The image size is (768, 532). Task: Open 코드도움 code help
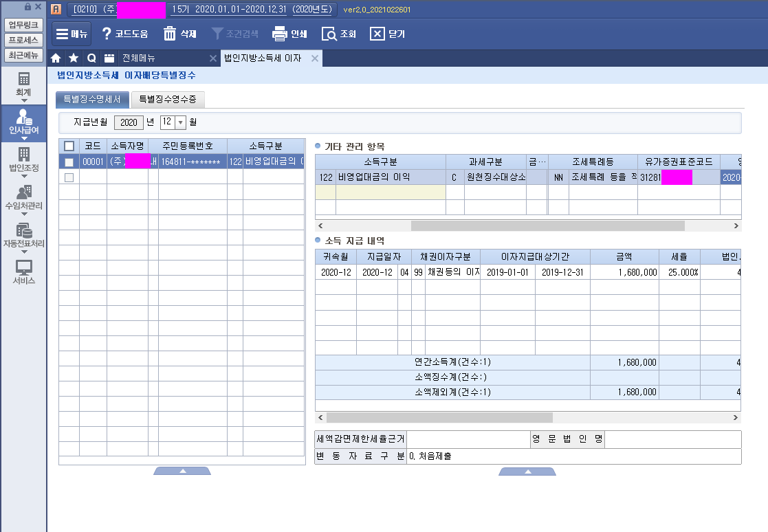[124, 34]
